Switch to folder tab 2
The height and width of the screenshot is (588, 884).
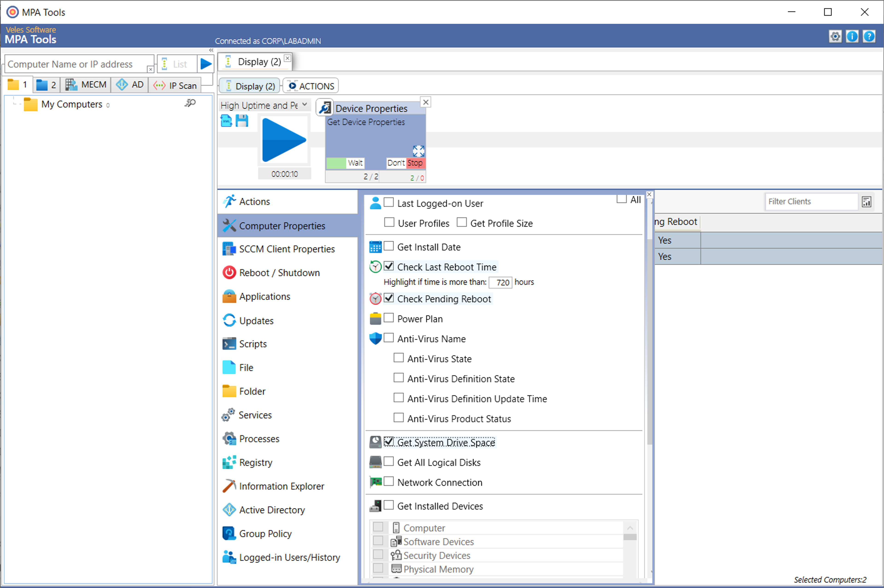[x=47, y=85]
